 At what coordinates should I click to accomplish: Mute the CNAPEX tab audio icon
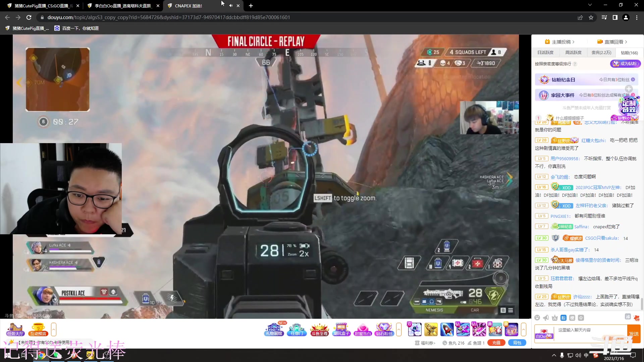tap(231, 6)
